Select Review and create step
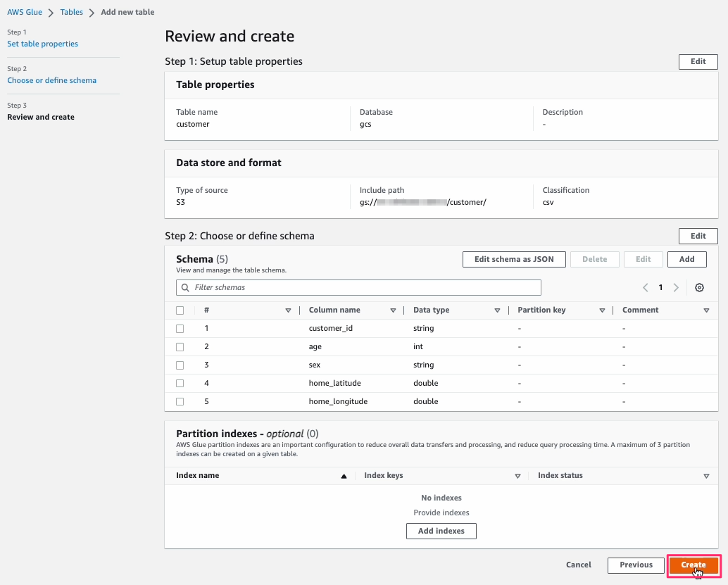 click(x=41, y=117)
